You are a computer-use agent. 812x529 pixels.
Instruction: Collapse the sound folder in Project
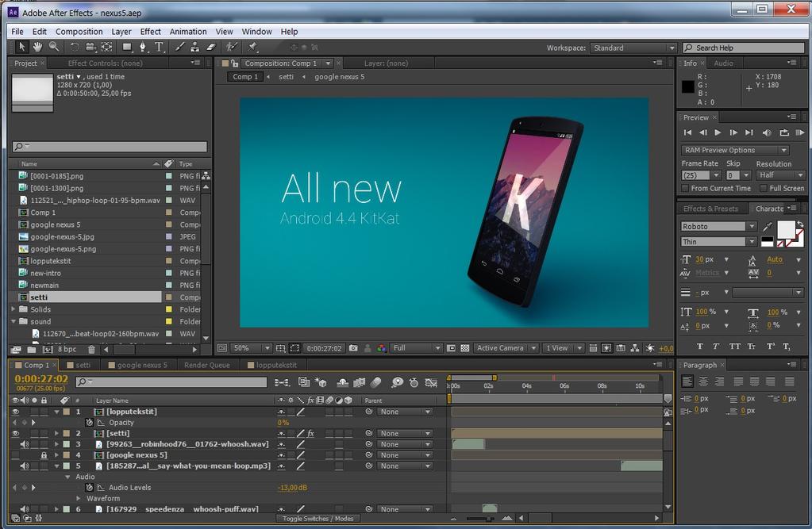[13, 321]
